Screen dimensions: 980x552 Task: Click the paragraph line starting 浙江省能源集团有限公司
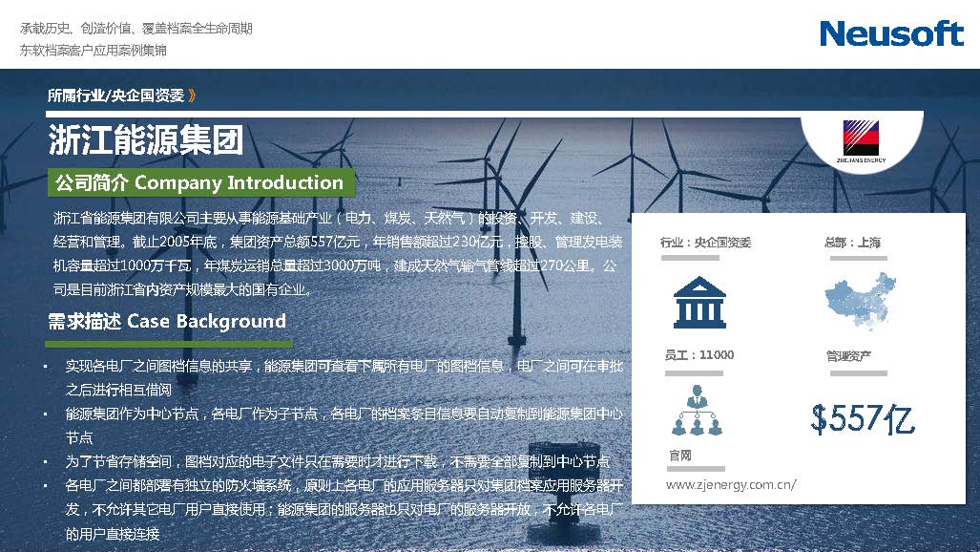[x=328, y=218]
